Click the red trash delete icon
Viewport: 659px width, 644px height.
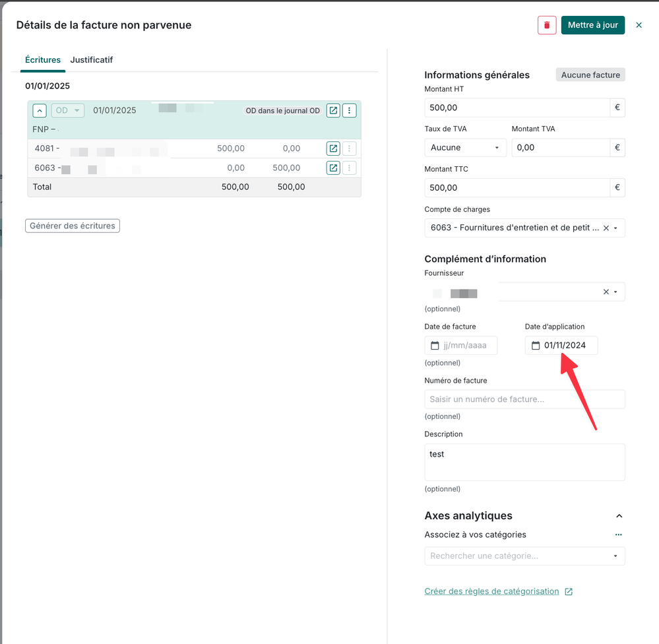click(x=547, y=25)
